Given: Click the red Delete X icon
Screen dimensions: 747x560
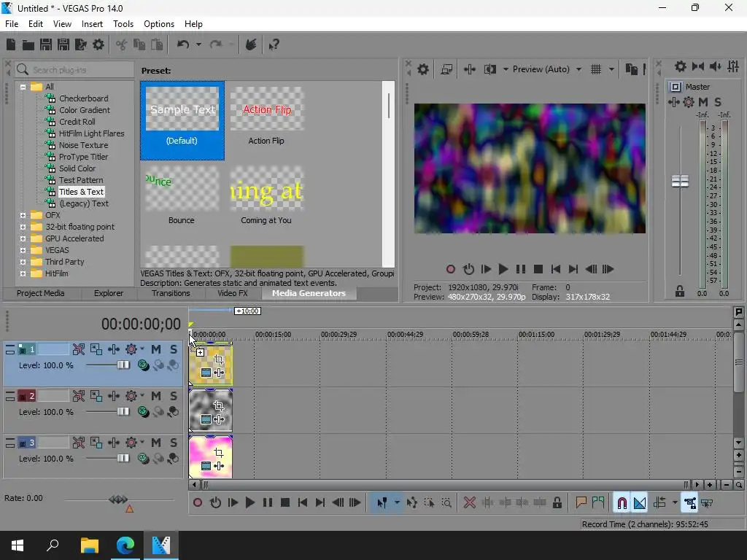Looking at the screenshot, I should (x=470, y=503).
